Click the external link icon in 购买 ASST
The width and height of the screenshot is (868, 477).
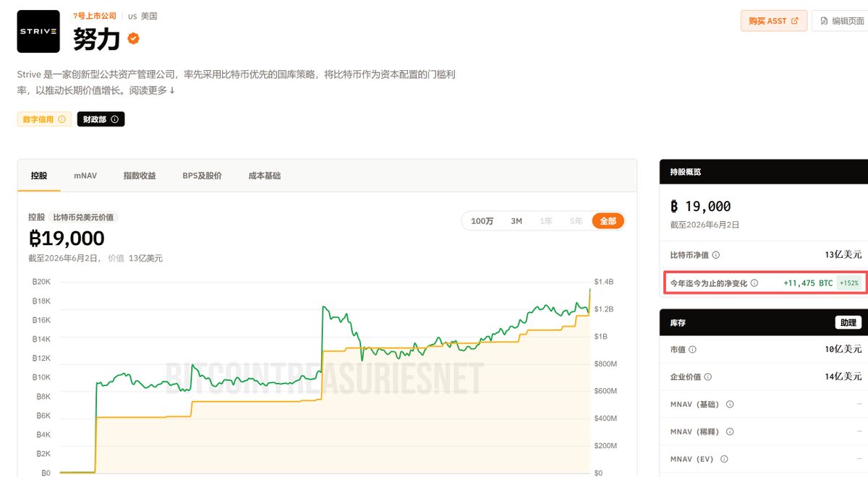tap(795, 21)
